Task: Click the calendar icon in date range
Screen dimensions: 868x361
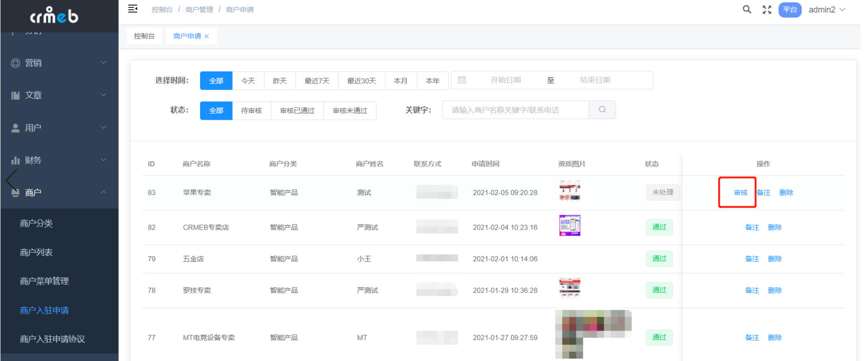Action: pos(462,80)
